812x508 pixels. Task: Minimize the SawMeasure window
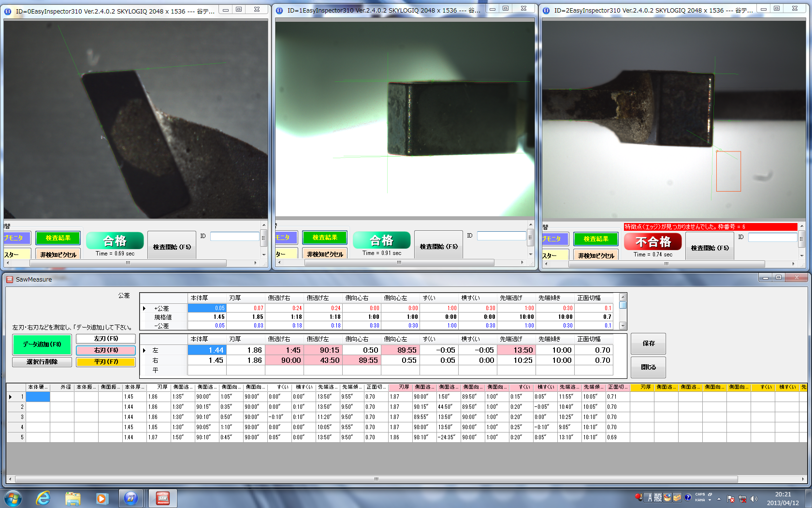[765, 278]
